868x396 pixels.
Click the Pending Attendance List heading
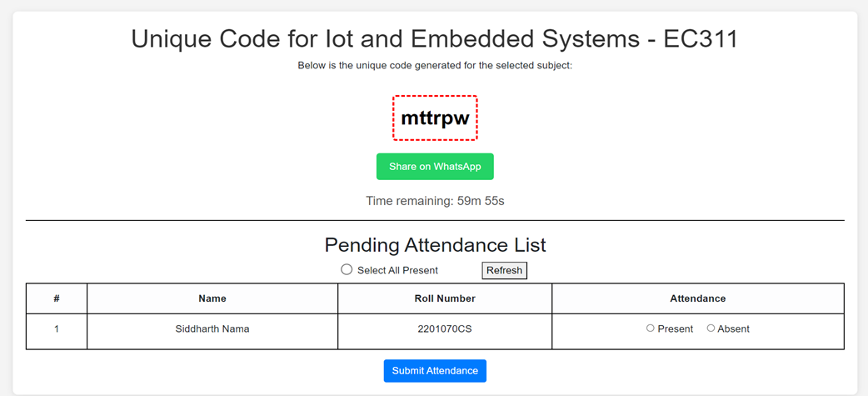click(x=435, y=245)
